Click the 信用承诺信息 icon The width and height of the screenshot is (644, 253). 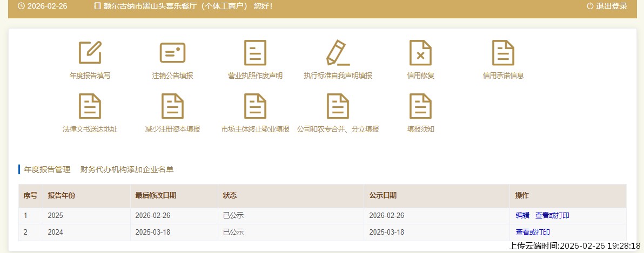[503, 53]
